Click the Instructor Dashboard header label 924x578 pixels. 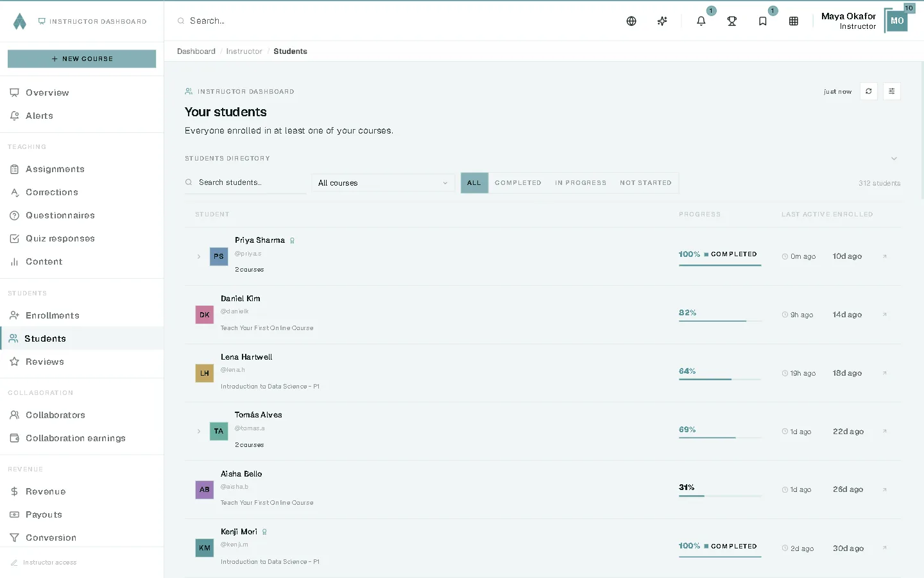92,21
